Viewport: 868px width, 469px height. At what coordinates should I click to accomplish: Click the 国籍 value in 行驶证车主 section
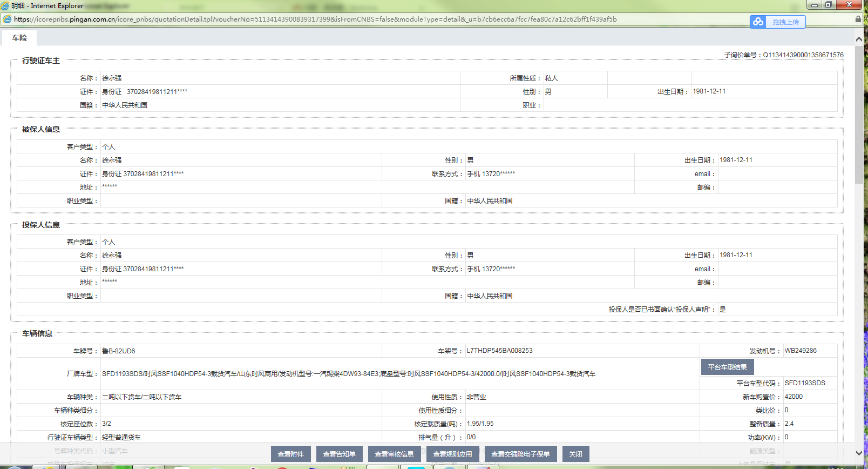(x=125, y=105)
